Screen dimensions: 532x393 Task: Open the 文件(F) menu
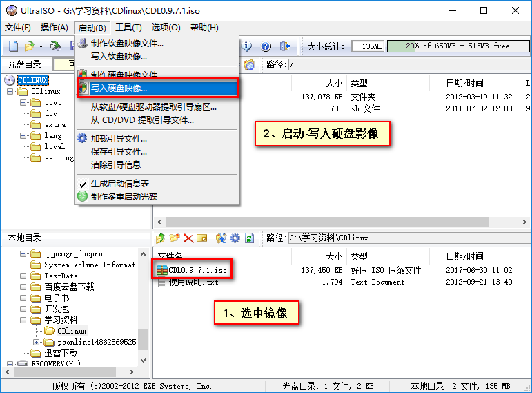[x=18, y=28]
